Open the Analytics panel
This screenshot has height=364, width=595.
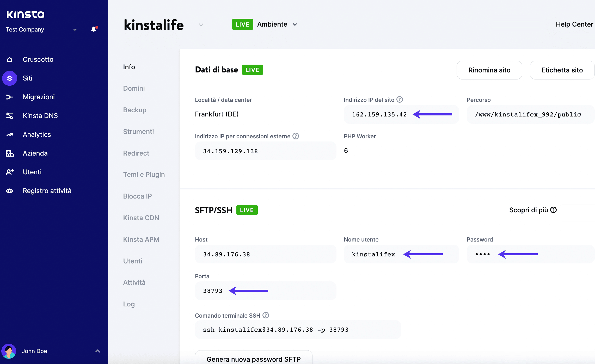[x=37, y=134]
